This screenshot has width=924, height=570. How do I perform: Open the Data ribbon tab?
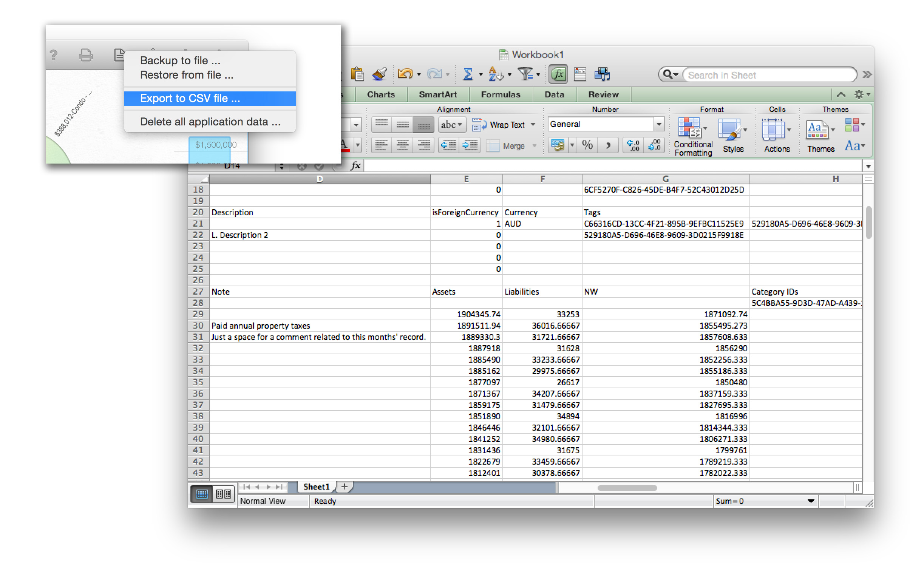coord(554,94)
